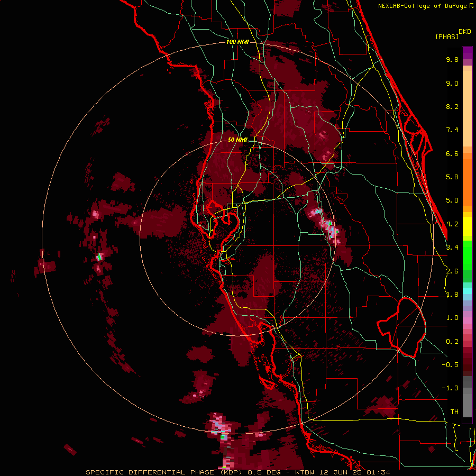Pick the yellow segment of the color bar

pyautogui.click(x=467, y=226)
